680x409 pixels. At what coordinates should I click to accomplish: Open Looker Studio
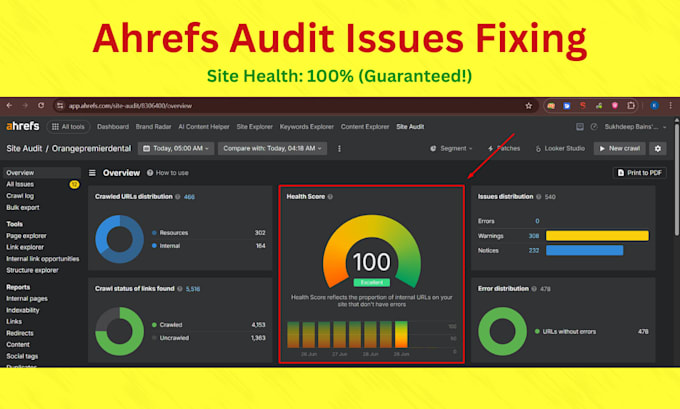point(560,148)
